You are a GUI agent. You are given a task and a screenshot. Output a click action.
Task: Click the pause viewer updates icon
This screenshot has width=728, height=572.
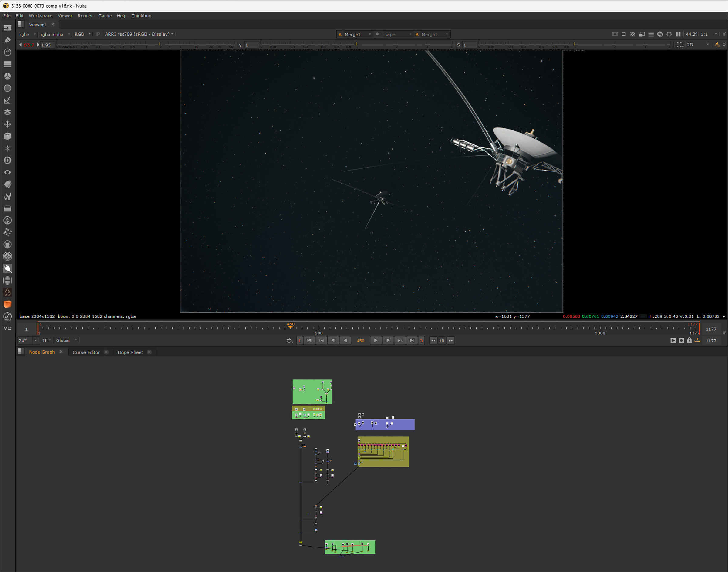click(x=678, y=34)
